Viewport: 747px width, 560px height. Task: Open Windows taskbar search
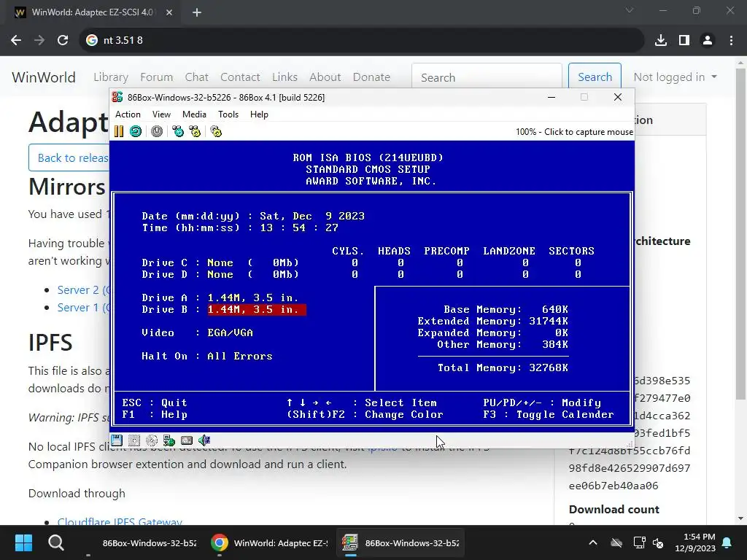pos(55,542)
